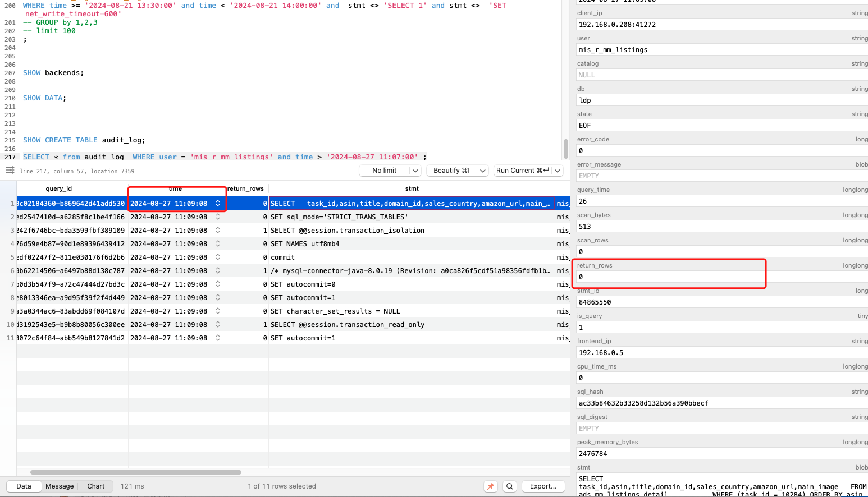
Task: Click the search magnifier icon
Action: [510, 486]
